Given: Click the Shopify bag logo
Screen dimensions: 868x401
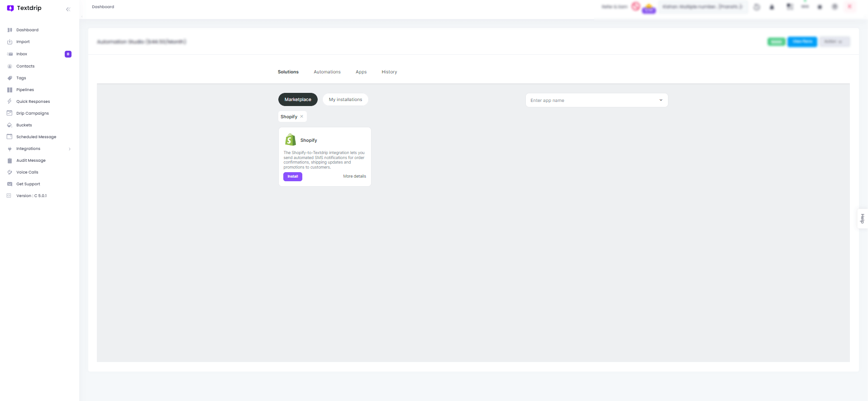Looking at the screenshot, I should tap(291, 140).
